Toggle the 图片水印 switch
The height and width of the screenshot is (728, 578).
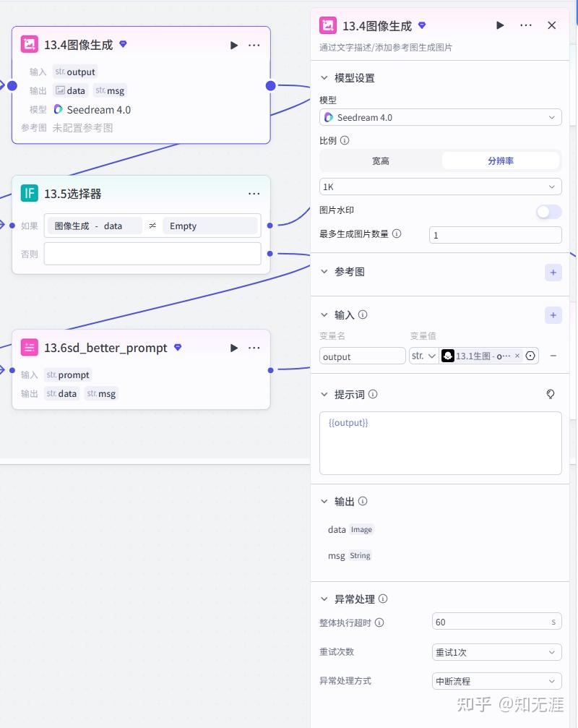click(x=549, y=212)
